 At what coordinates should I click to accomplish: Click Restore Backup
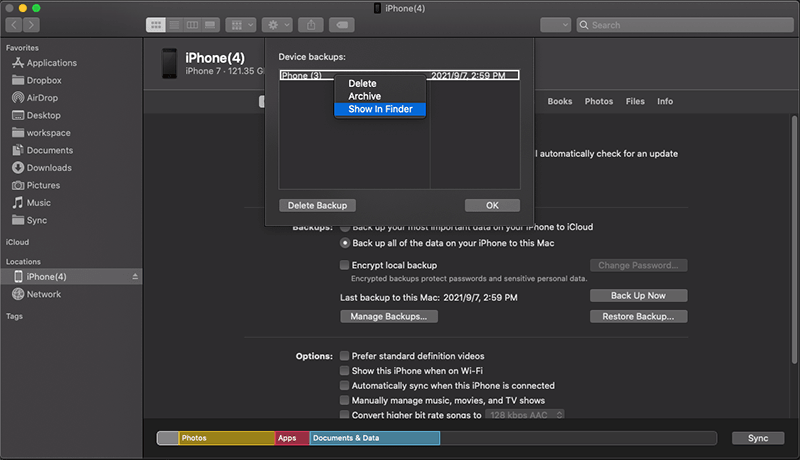(x=638, y=317)
